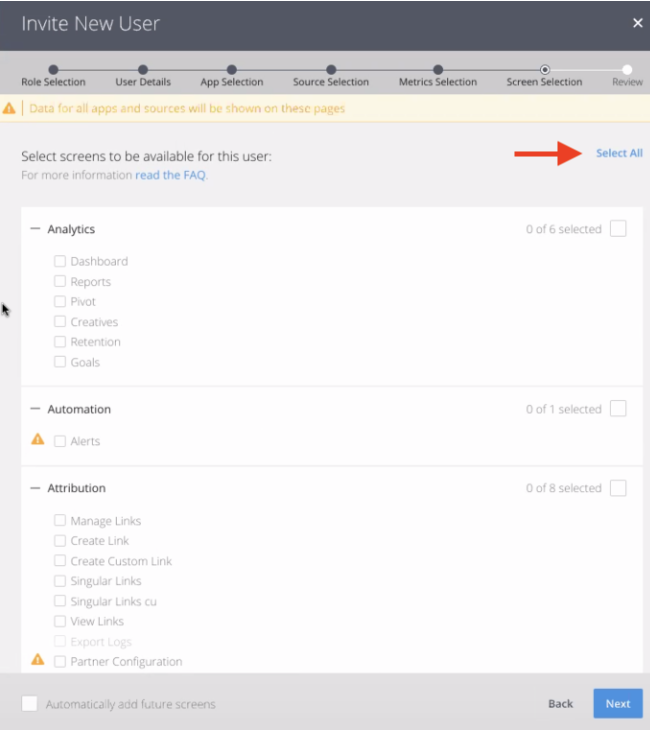Check the Manage Links checkbox

coord(60,520)
